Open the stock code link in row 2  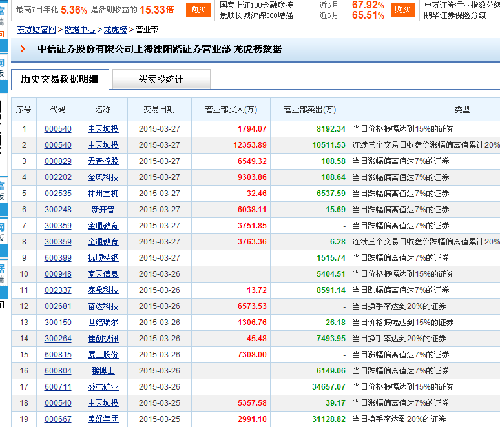(x=58, y=145)
